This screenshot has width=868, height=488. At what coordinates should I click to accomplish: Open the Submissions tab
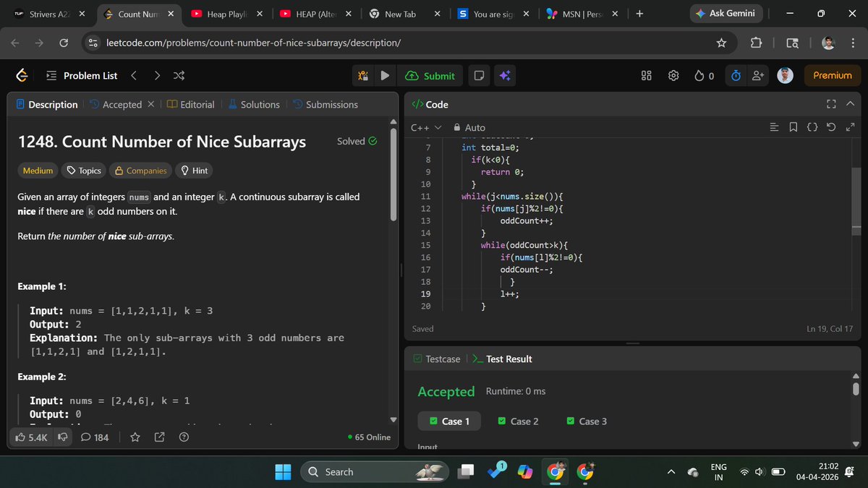click(325, 104)
